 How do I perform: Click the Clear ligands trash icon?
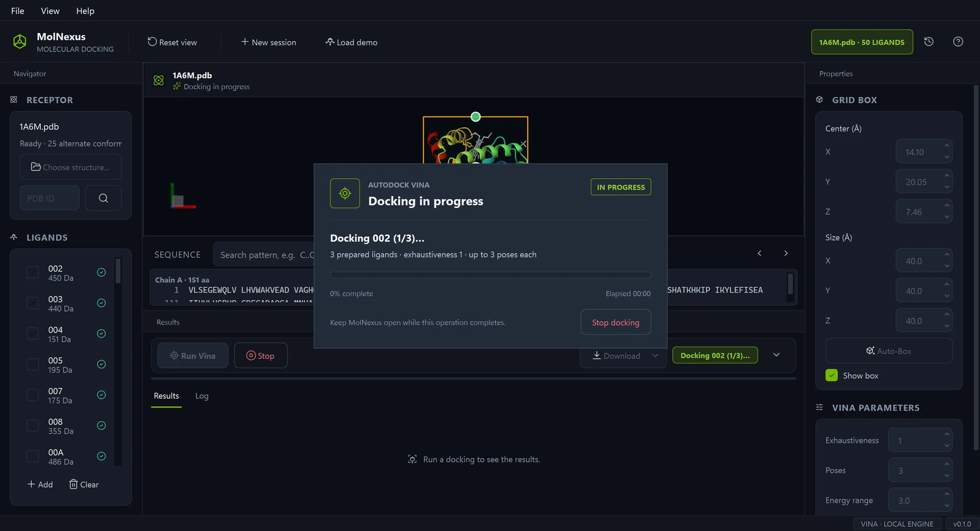coord(73,484)
